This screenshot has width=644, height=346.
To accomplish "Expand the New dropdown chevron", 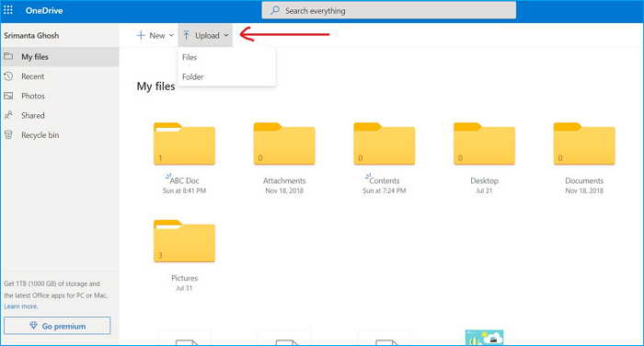I will 171,35.
